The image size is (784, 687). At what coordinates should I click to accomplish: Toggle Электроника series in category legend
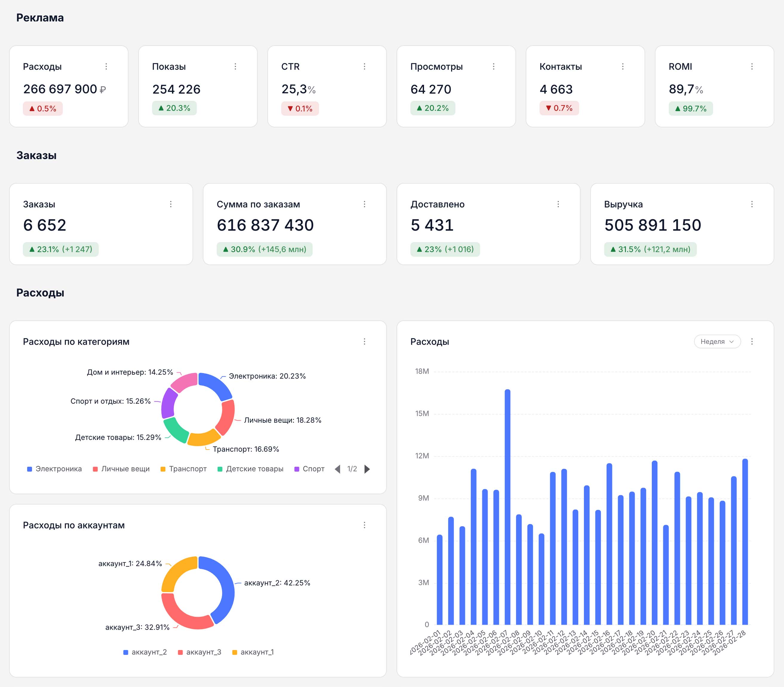pyautogui.click(x=54, y=469)
